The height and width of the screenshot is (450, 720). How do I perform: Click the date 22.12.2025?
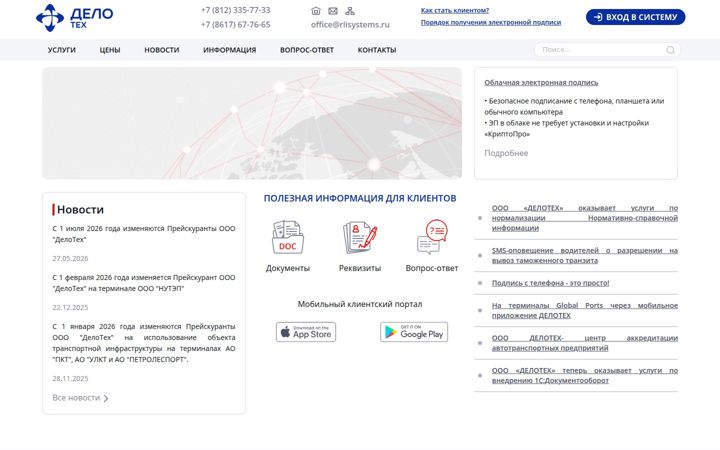(x=70, y=308)
